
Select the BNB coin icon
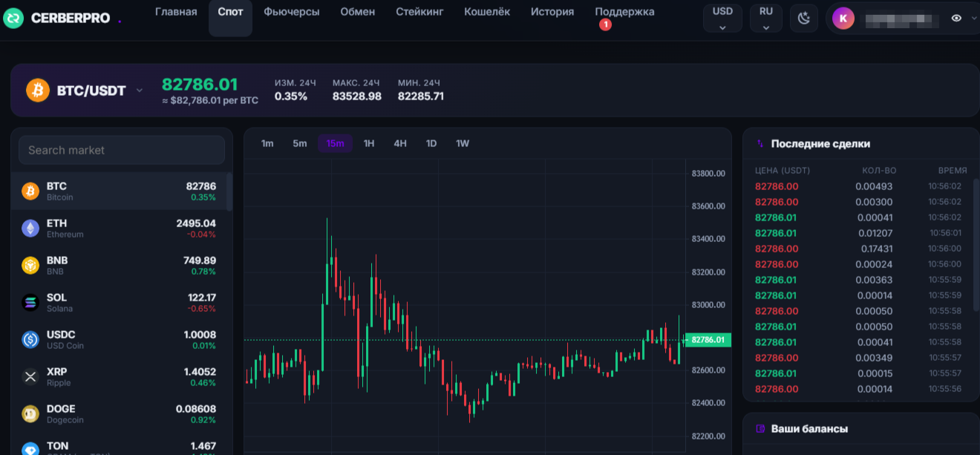click(30, 266)
